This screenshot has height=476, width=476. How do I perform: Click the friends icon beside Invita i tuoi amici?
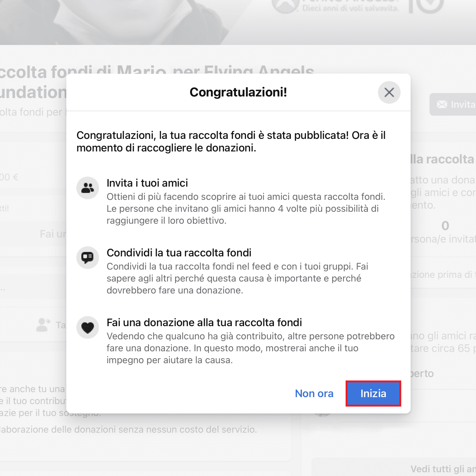click(x=88, y=188)
